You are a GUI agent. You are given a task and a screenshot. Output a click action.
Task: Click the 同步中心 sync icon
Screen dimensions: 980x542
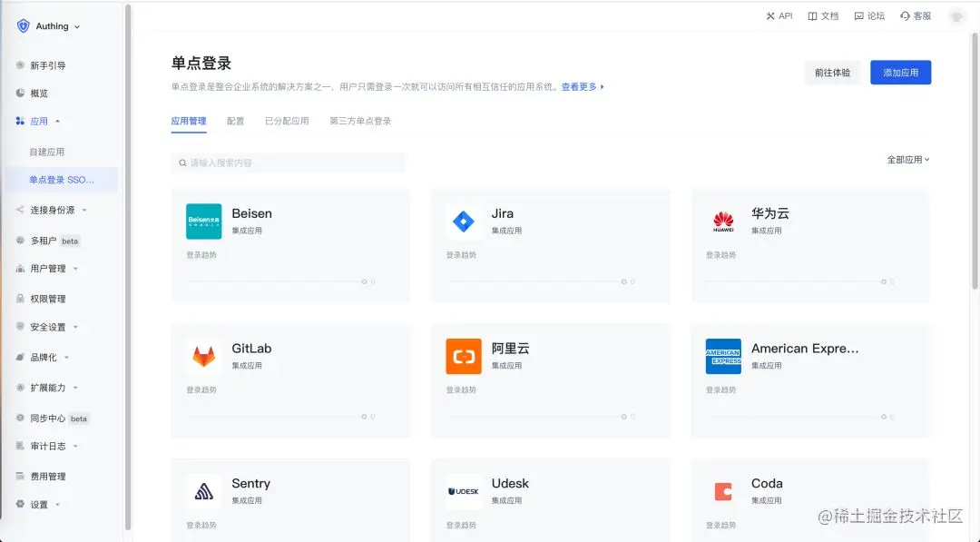pos(20,418)
